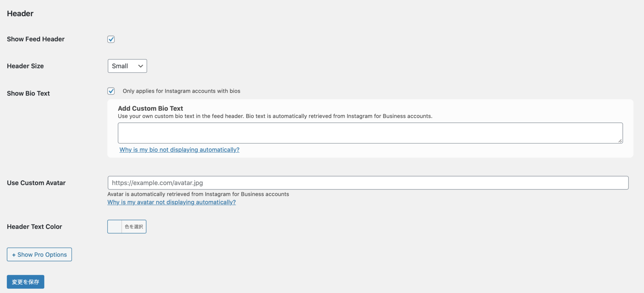Toggle the Show Bio Text checkbox
644x293 pixels.
click(111, 91)
